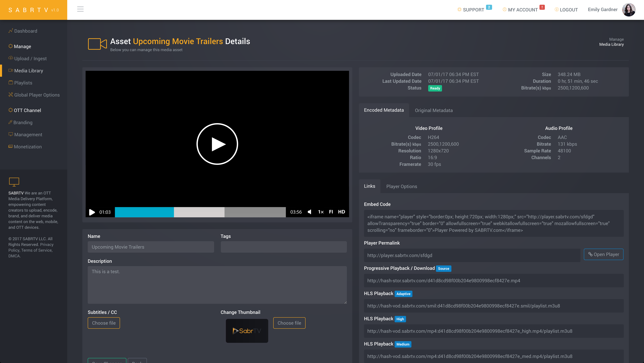
Task: Click the Support notification badge 2
Action: pos(489,7)
